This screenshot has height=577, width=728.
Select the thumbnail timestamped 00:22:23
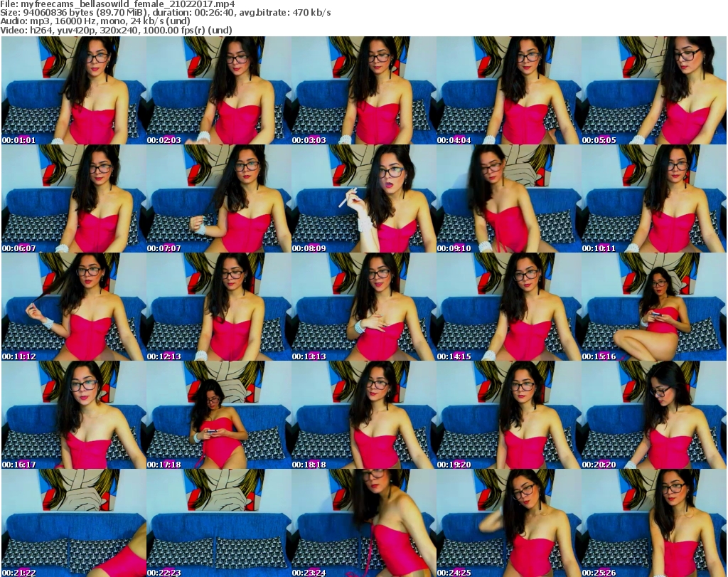pyautogui.click(x=219, y=523)
